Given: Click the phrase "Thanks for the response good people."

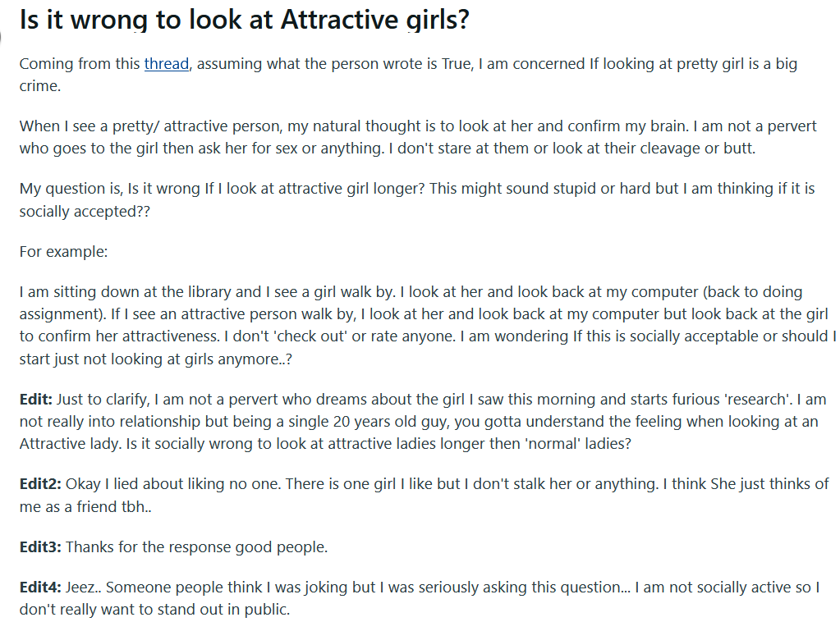Looking at the screenshot, I should 196,547.
